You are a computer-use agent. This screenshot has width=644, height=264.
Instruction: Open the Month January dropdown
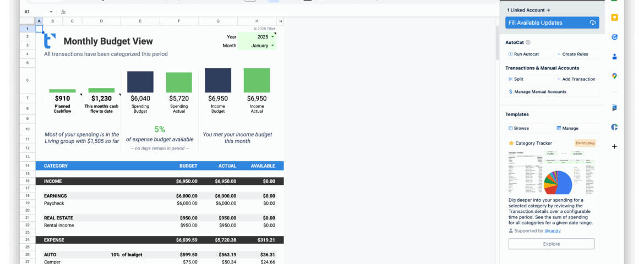[272, 46]
